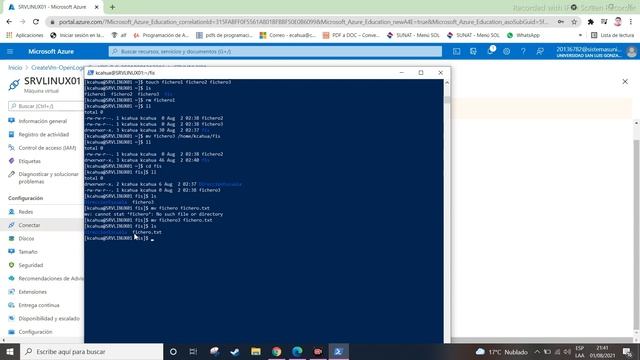Screen dimensions: 640x360
Task: Click the Windows taskbar search box
Action: point(91,351)
